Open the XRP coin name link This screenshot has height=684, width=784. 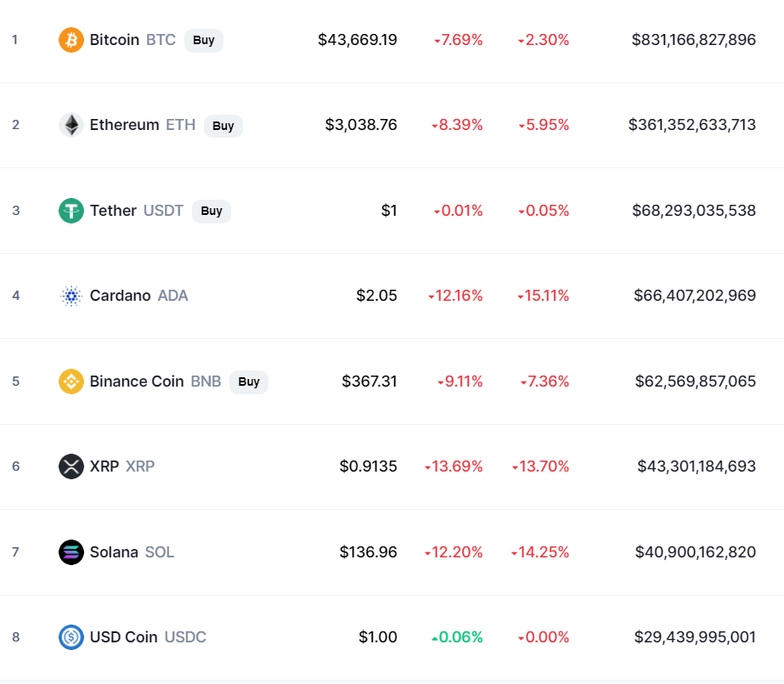[104, 466]
